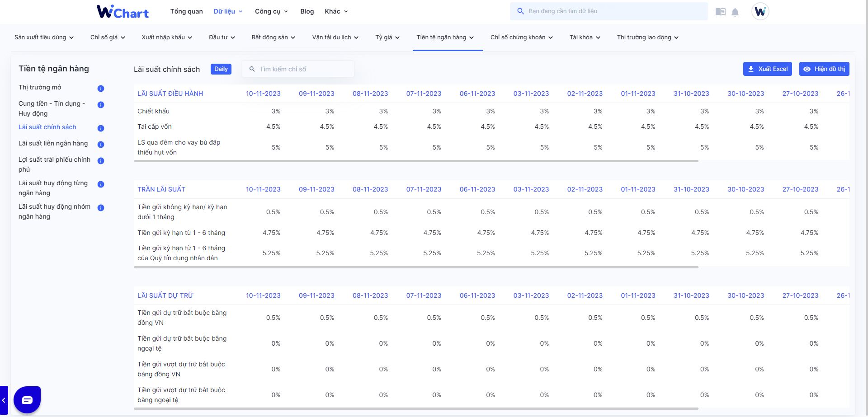This screenshot has width=868, height=417.
Task: Select Cung tiền - Tín dụng - Huy động
Action: [52, 108]
